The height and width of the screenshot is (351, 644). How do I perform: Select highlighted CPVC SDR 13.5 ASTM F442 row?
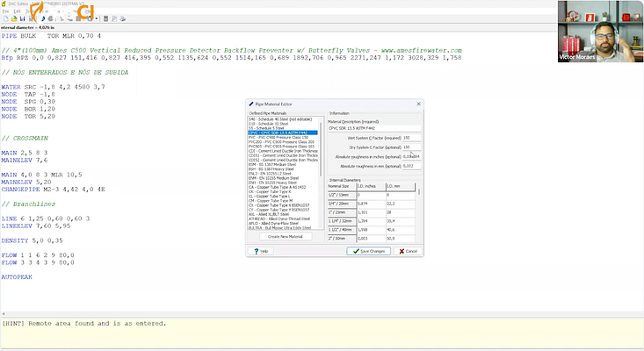[x=282, y=133]
